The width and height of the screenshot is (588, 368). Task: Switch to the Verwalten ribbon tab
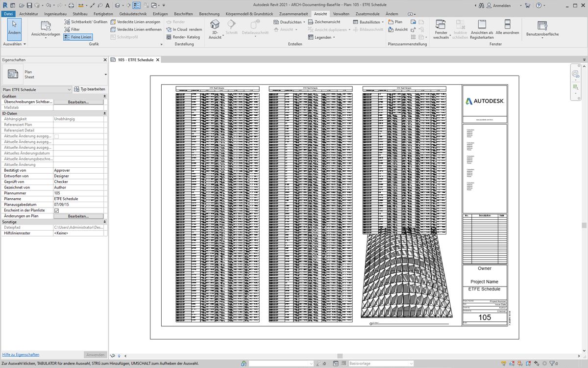click(x=342, y=14)
